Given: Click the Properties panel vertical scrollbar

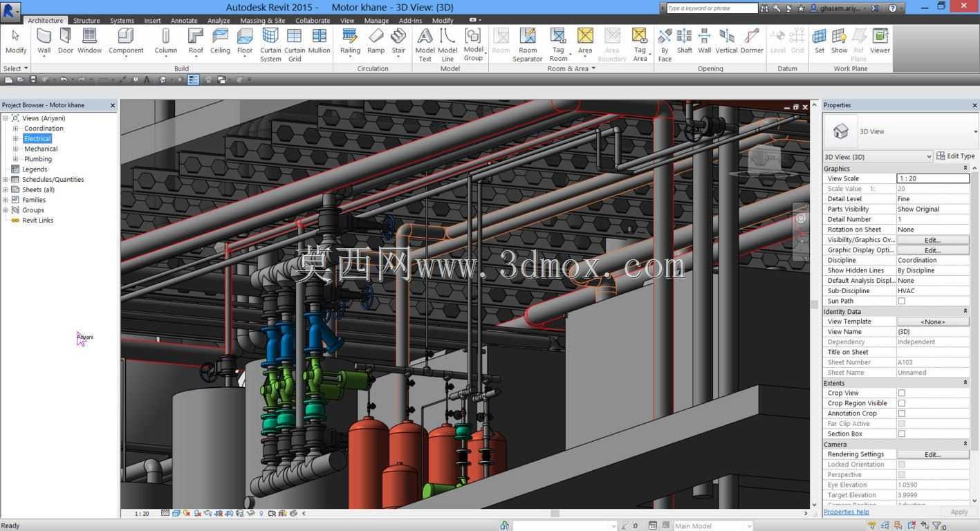Looking at the screenshot, I should 974,334.
